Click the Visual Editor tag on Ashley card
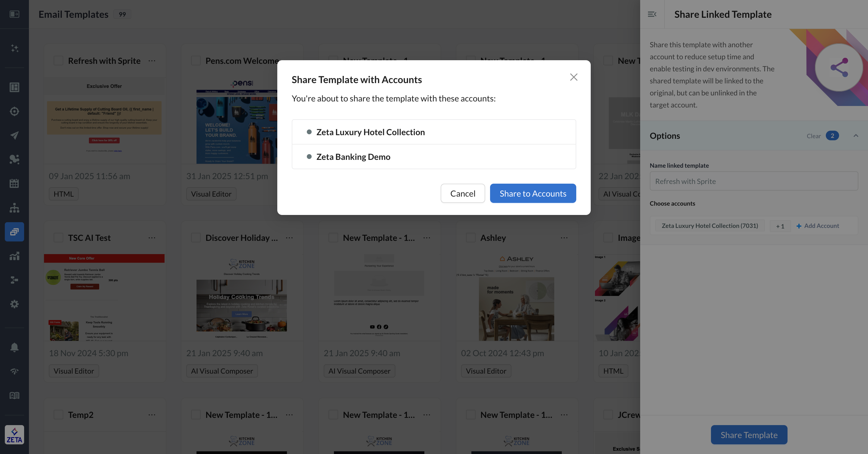Viewport: 868px width, 454px height. click(486, 371)
